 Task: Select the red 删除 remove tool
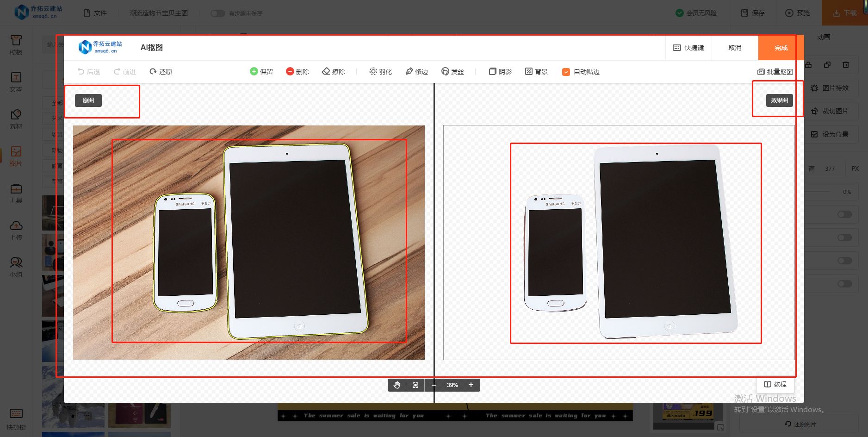tap(298, 71)
